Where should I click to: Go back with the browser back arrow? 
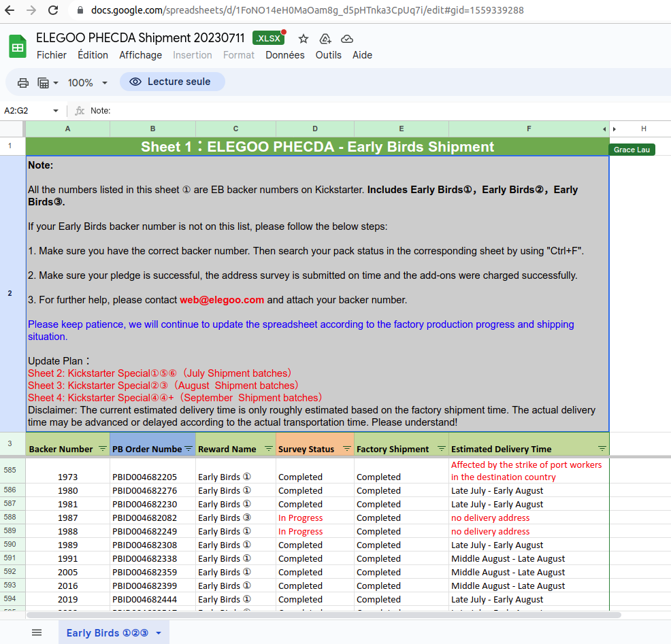click(x=10, y=10)
